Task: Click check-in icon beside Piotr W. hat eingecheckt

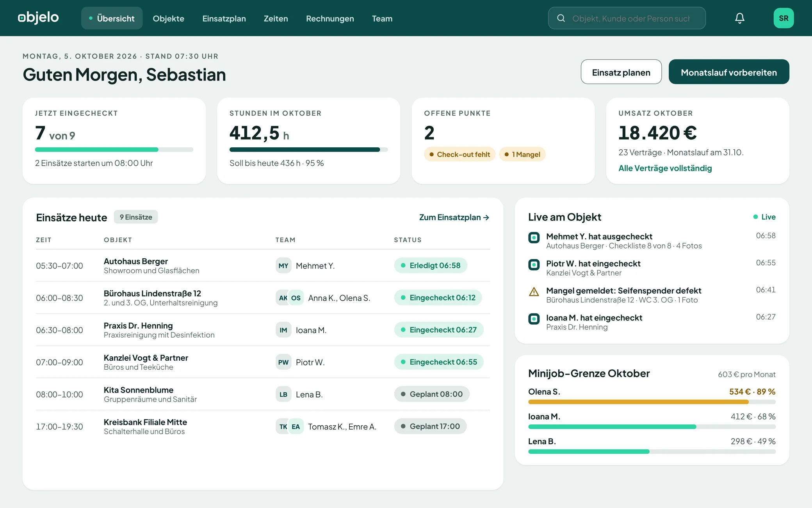Action: tap(534, 265)
